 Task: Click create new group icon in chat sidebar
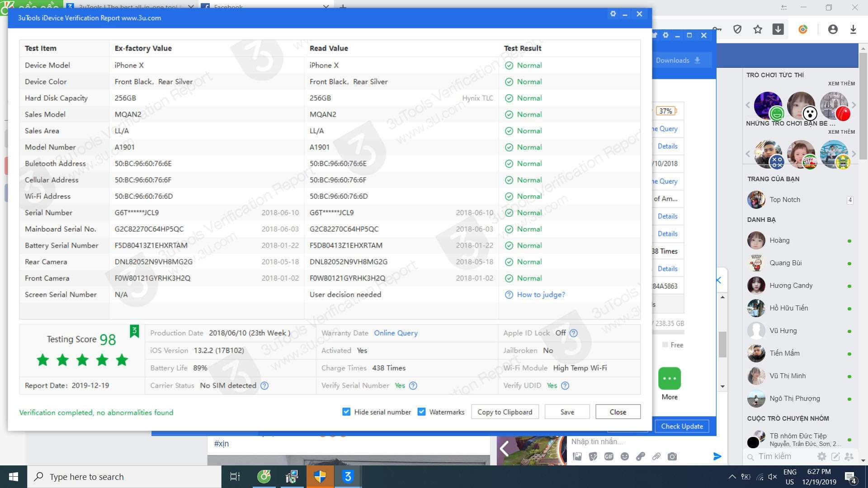(x=849, y=456)
